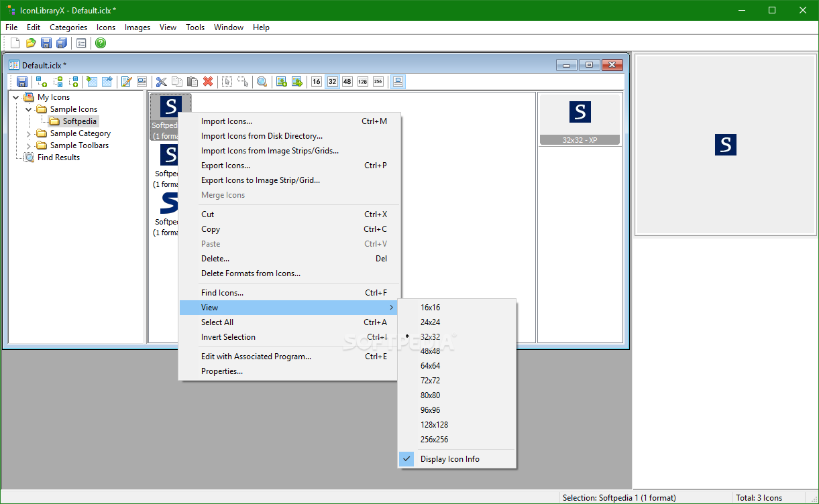Screen dimensions: 819x504
Task: Choose 64x64 view size option
Action: [x=457, y=366]
